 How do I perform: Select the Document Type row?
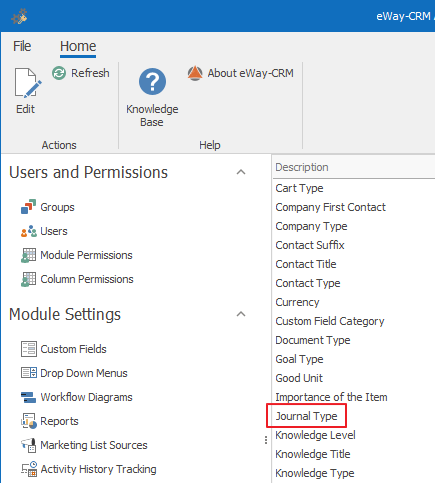point(353,340)
